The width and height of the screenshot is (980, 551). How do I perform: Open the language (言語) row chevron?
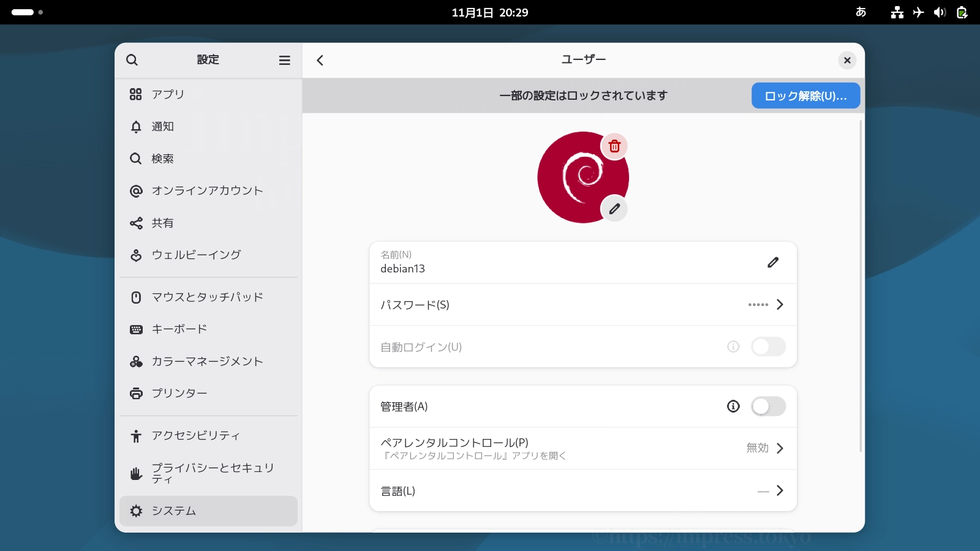click(x=780, y=490)
